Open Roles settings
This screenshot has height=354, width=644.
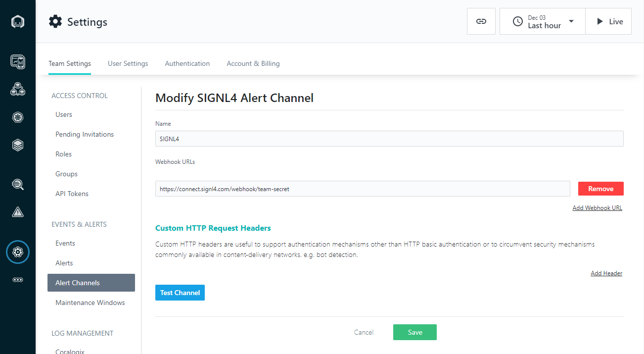click(x=64, y=154)
